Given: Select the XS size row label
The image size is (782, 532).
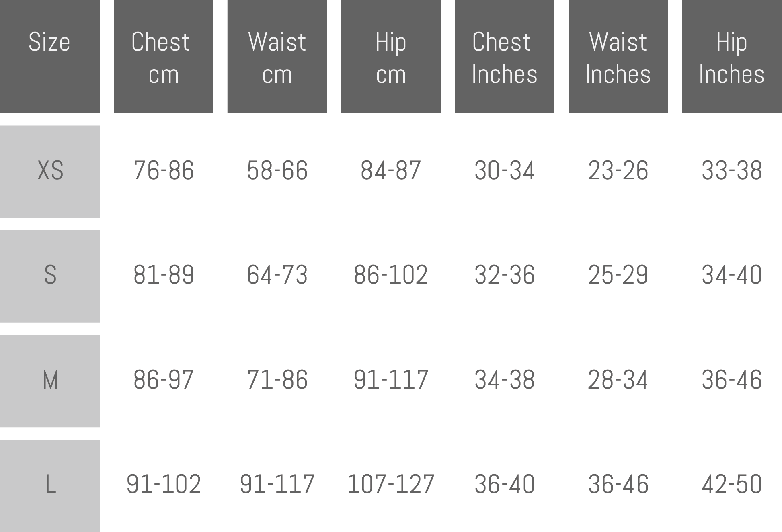Looking at the screenshot, I should [50, 171].
